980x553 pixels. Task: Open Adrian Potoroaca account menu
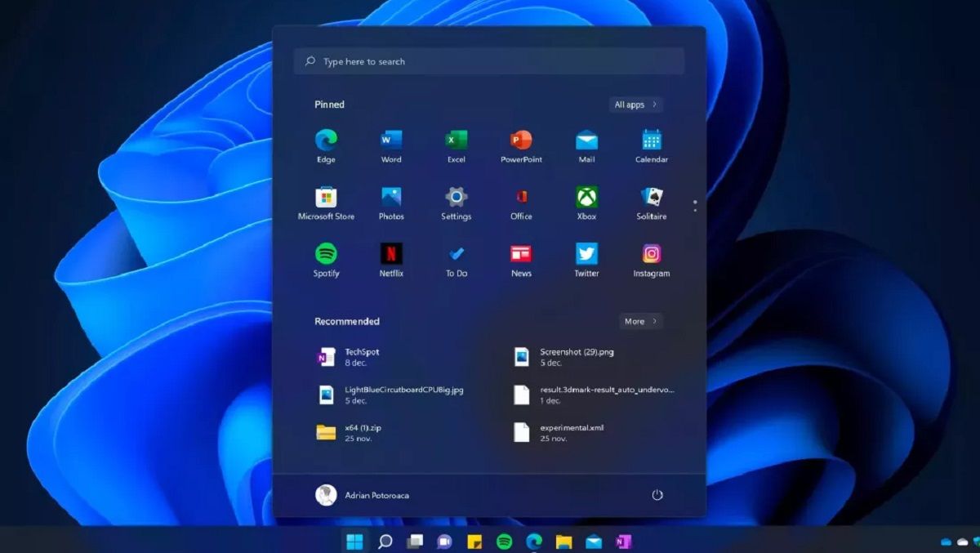(363, 495)
